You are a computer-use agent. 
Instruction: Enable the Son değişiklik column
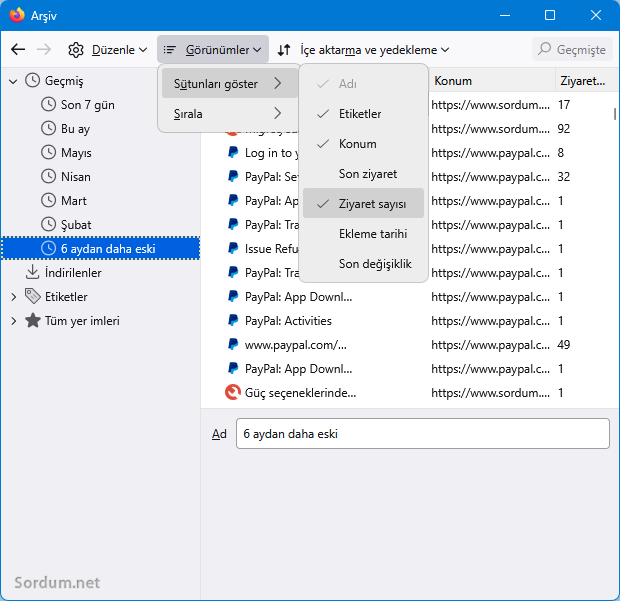coord(363,264)
